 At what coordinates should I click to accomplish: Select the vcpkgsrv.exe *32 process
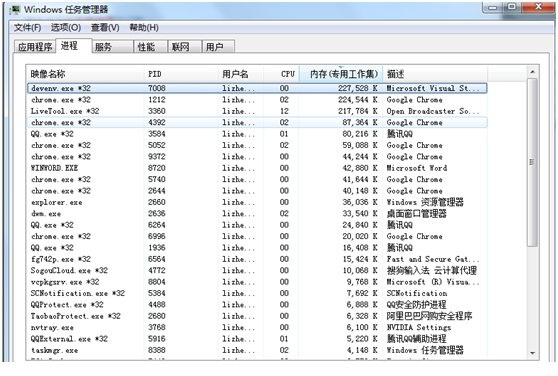[x=257, y=282]
